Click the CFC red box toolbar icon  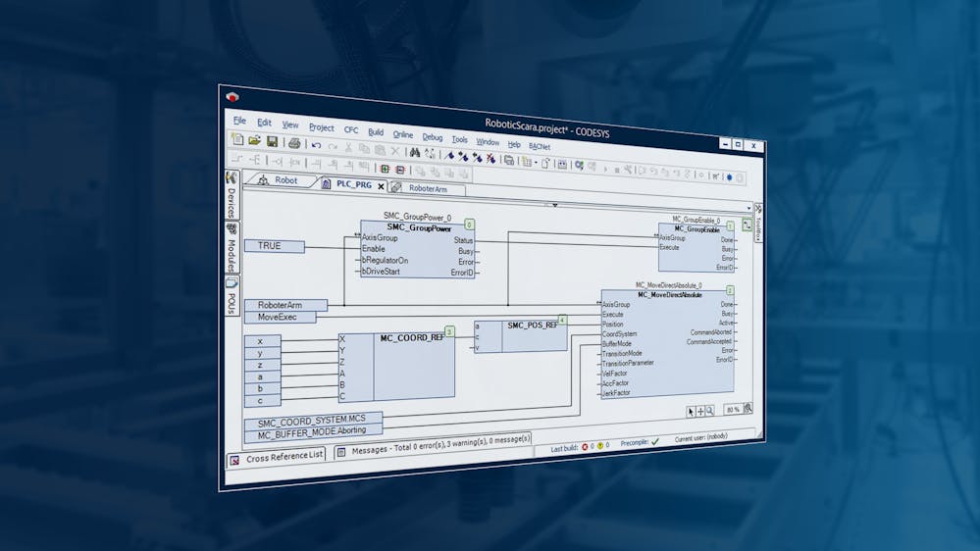point(400,170)
